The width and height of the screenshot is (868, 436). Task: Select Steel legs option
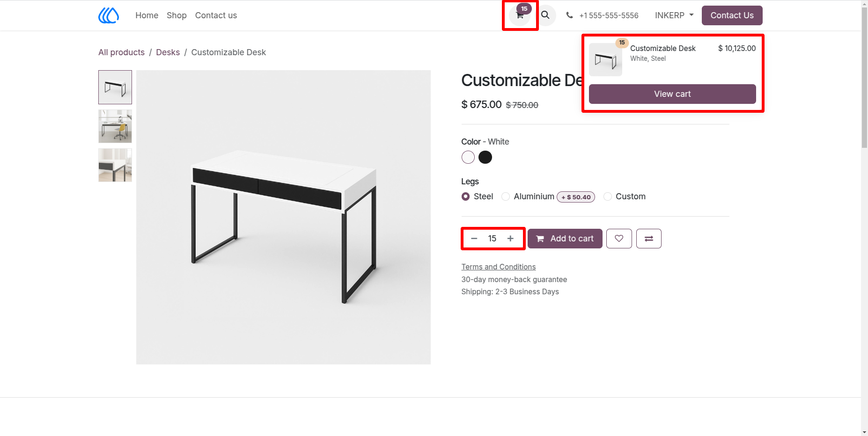point(465,196)
